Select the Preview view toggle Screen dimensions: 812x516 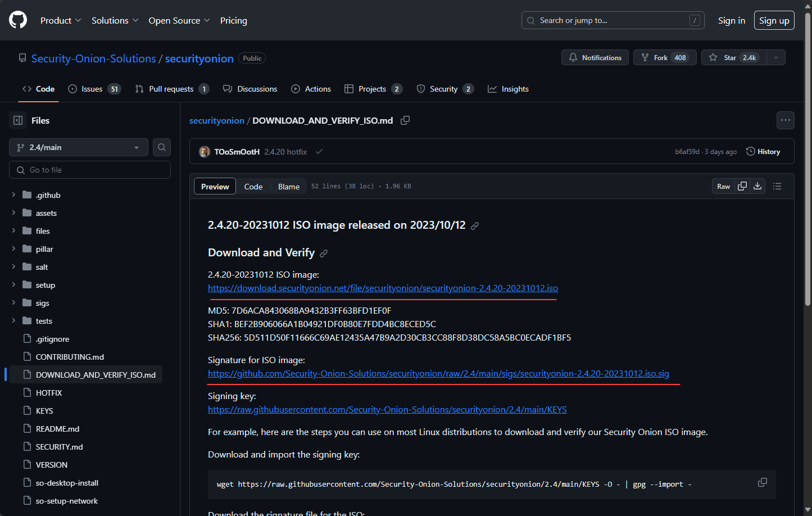[215, 187]
